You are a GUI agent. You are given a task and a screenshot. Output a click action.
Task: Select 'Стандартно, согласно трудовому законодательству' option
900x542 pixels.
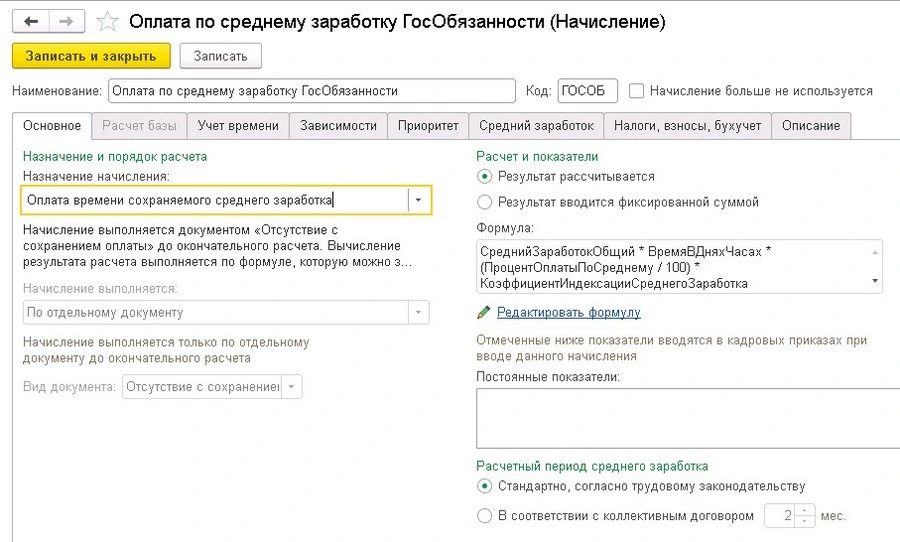pos(485,487)
